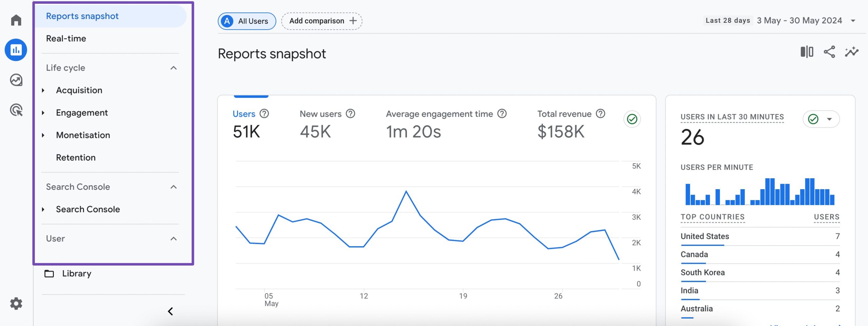Image resolution: width=868 pixels, height=326 pixels.
Task: Click the plus icon in Add comparison
Action: click(353, 21)
